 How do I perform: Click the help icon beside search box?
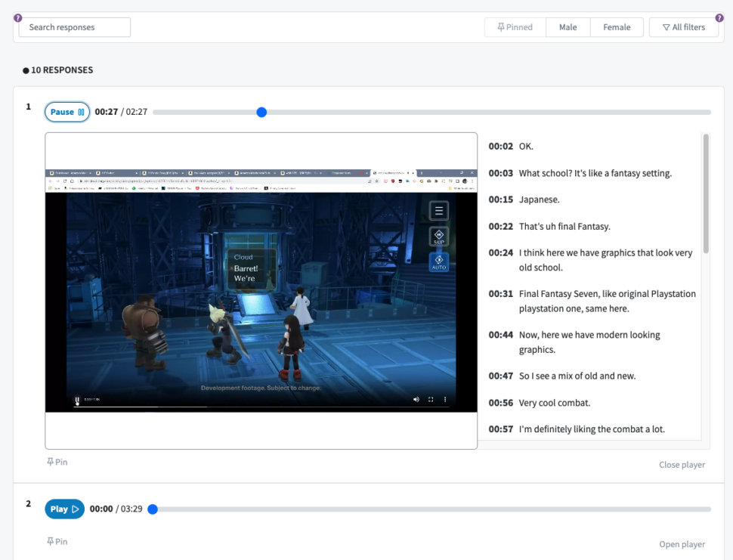coord(18,18)
